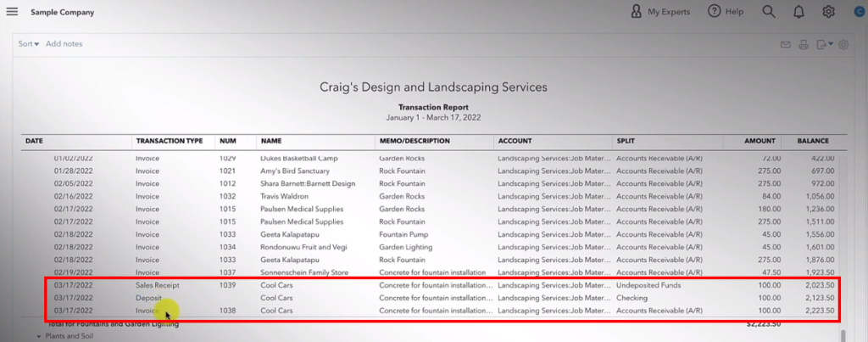This screenshot has width=868, height=342.
Task: Open the Sort dropdown
Action: click(x=28, y=44)
